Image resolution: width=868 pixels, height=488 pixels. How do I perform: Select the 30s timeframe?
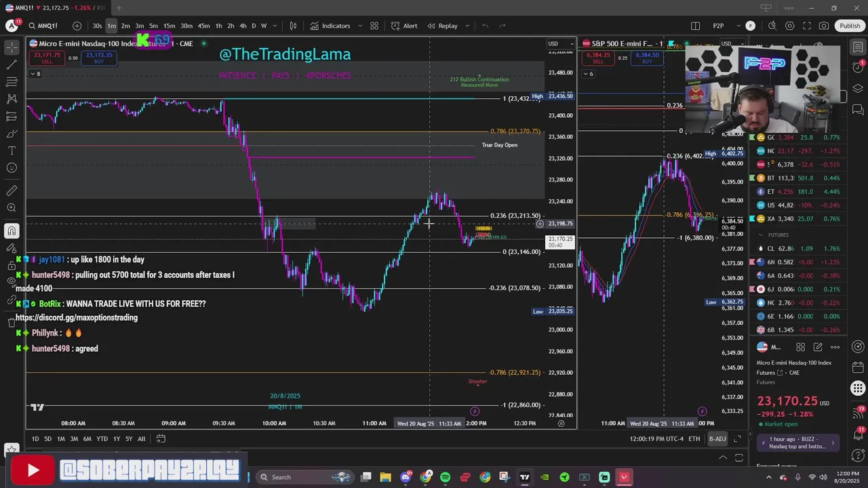point(97,26)
